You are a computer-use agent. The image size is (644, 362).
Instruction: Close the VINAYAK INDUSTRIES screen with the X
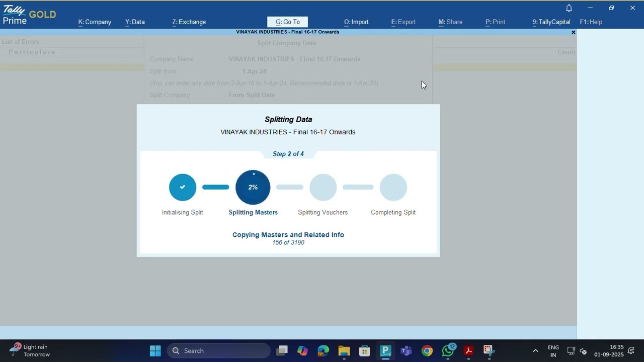coord(573,32)
